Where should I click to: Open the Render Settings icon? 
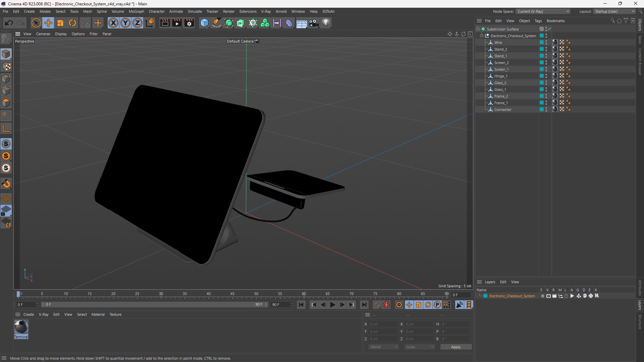[190, 23]
